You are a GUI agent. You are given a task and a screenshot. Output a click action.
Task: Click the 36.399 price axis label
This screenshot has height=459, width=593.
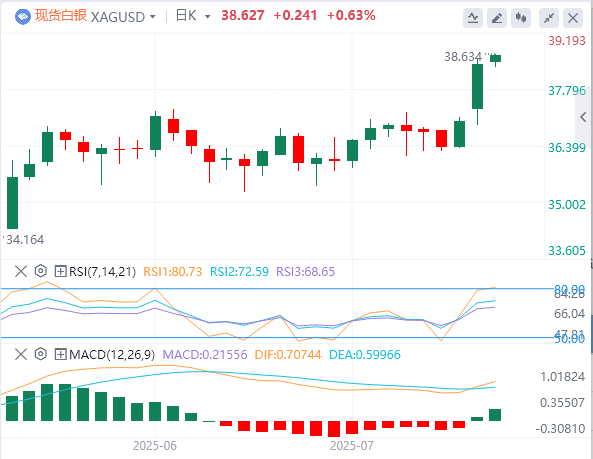coord(567,148)
